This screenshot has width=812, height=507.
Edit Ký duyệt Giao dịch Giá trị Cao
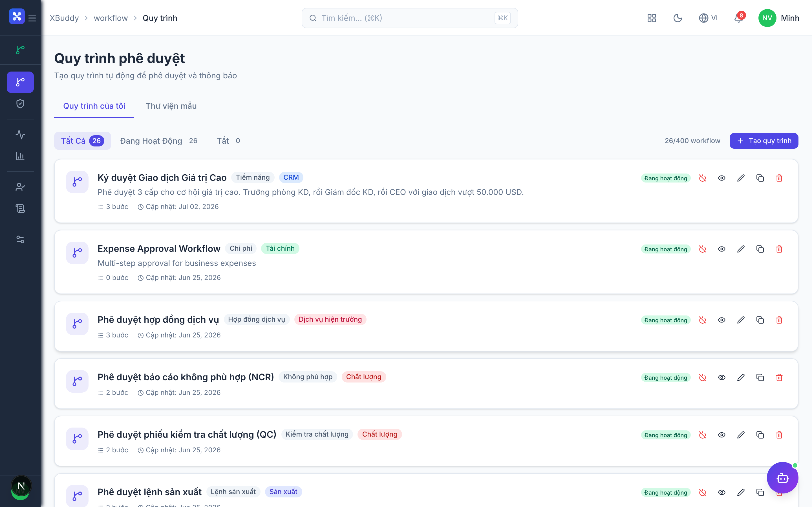tap(741, 178)
